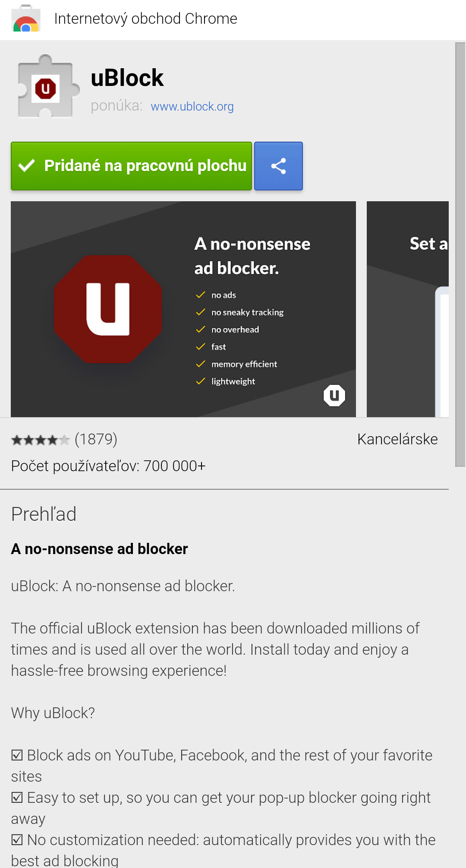
Task: Click the star rating icons
Action: tap(40, 440)
